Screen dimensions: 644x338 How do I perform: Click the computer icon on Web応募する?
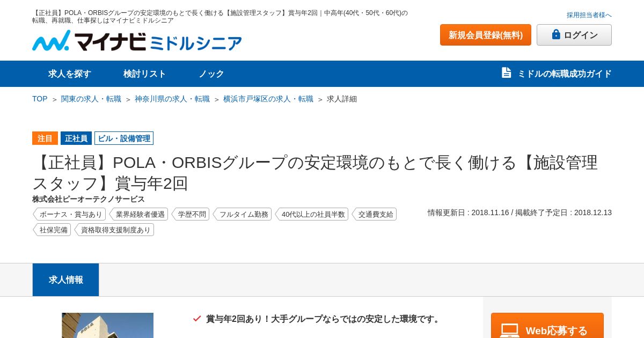[510, 330]
